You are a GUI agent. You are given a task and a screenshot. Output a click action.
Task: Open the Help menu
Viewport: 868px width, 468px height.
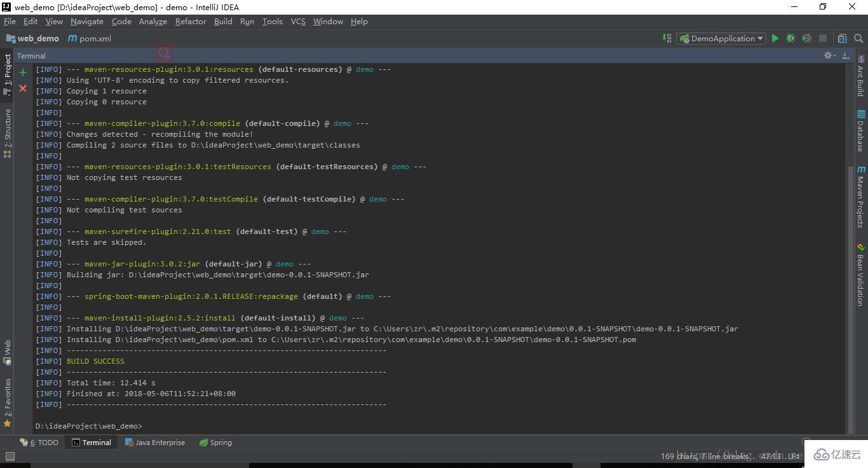click(x=359, y=21)
